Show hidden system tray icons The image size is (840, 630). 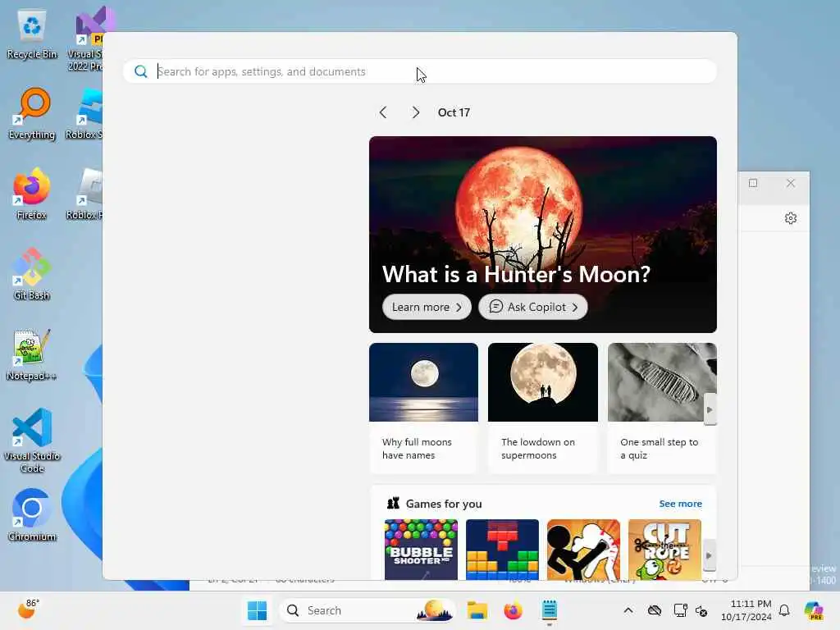tap(628, 610)
